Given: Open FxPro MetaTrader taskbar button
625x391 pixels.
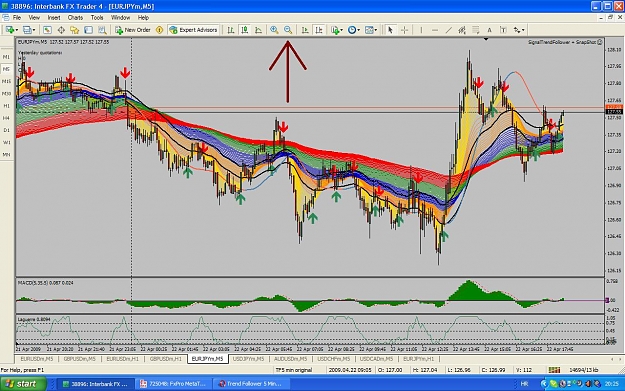Looking at the screenshot, I should (x=173, y=384).
